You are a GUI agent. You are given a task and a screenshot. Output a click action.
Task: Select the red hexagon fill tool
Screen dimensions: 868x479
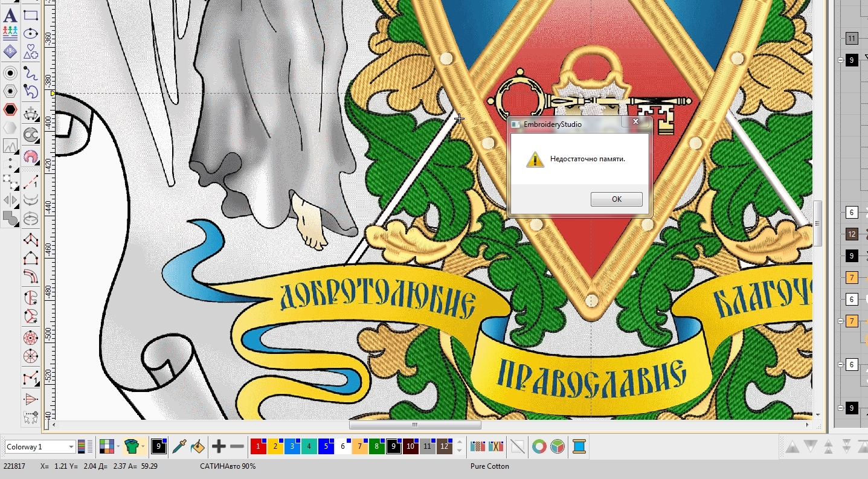(x=10, y=109)
